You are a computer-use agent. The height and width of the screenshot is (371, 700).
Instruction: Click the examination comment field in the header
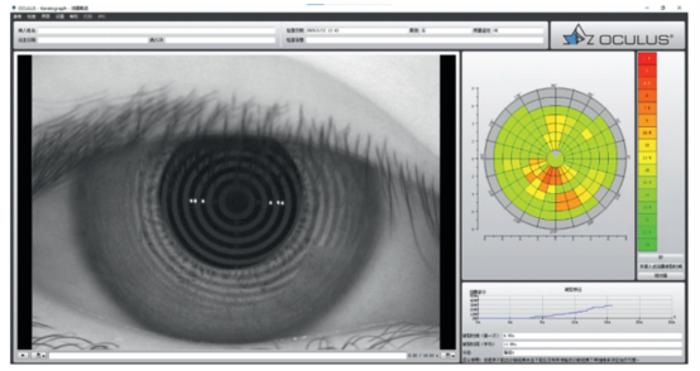click(425, 40)
